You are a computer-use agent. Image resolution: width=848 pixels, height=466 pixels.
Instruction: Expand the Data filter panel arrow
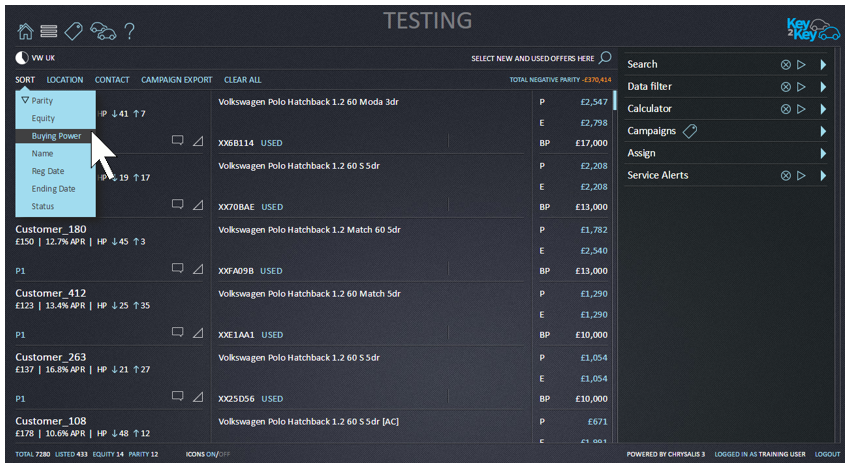(x=823, y=86)
